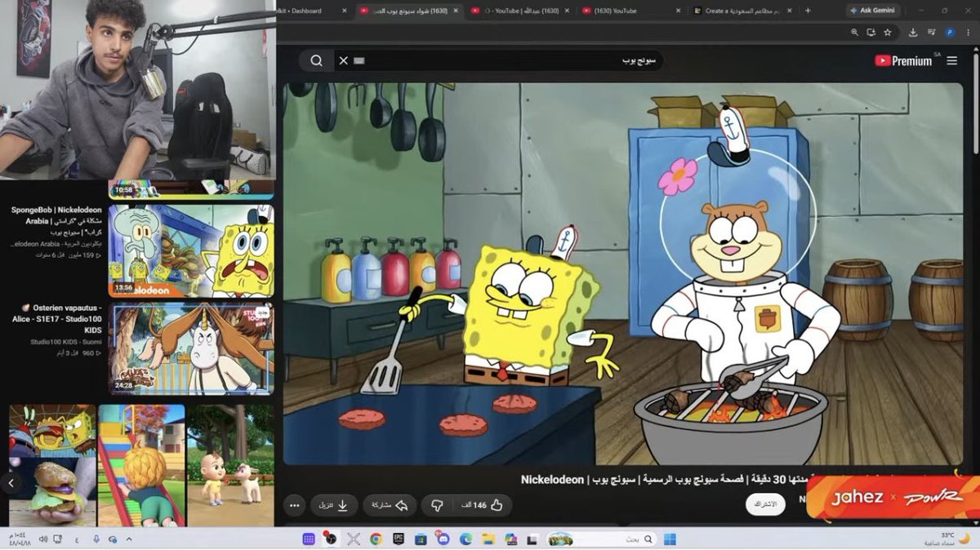Image resolution: width=980 pixels, height=550 pixels.
Task: Click the taskbar speaker volume icon
Action: 43,539
